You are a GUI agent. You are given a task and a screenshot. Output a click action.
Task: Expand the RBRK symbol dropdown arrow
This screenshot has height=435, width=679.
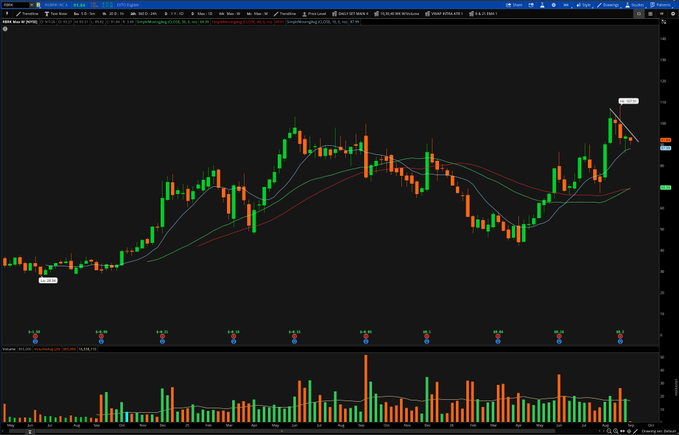[x=32, y=5]
